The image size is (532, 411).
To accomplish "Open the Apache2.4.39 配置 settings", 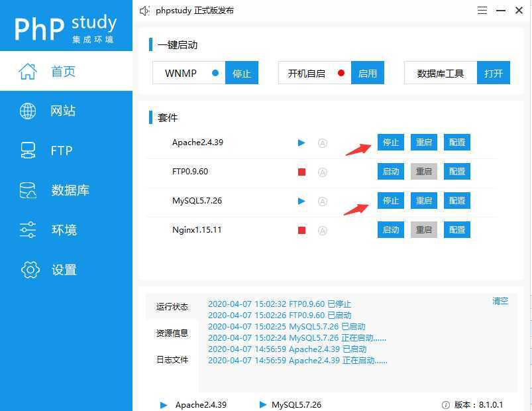I will (x=457, y=143).
